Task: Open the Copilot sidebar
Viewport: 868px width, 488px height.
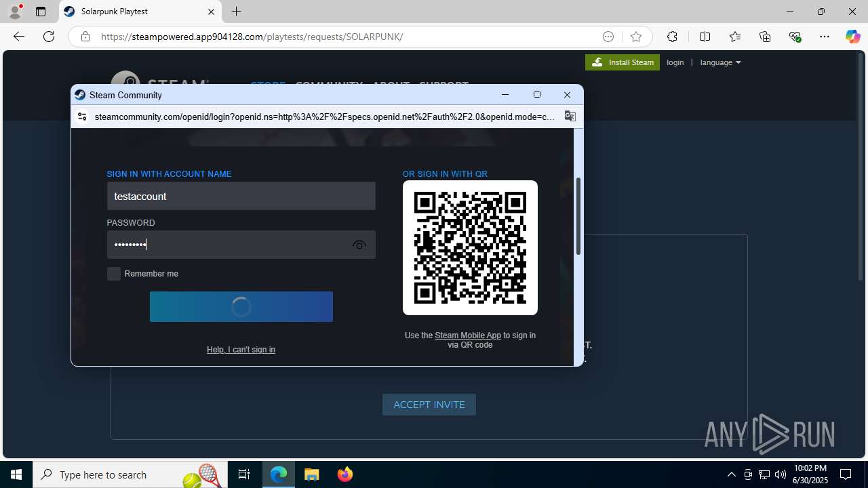Action: pos(852,37)
